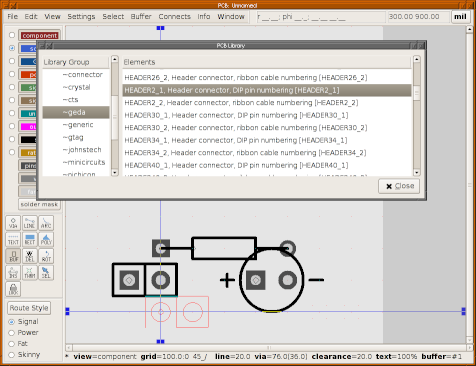This screenshot has width=476, height=366.
Task: Open the Window menu
Action: (231, 16)
